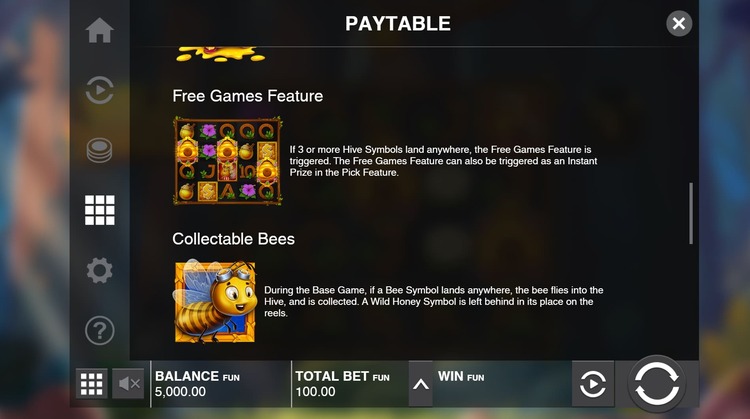Click the Win FUN display area

coord(502,384)
